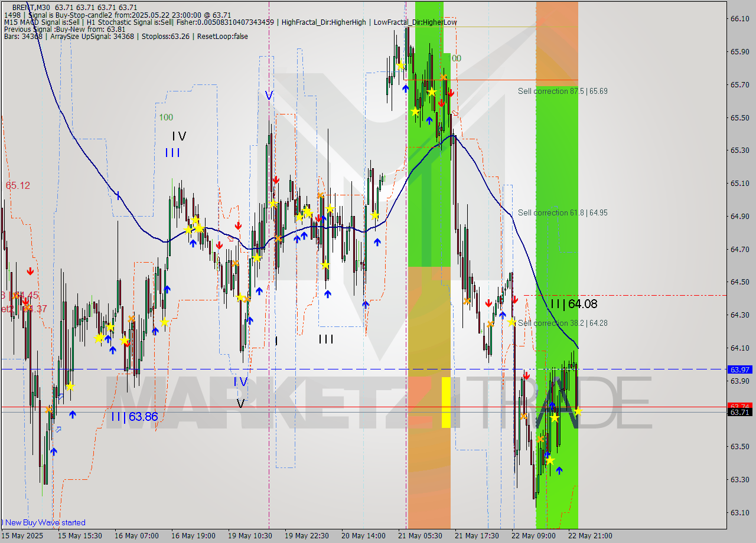Click the red down arrow at the 15 May drop

pyautogui.click(x=30, y=272)
